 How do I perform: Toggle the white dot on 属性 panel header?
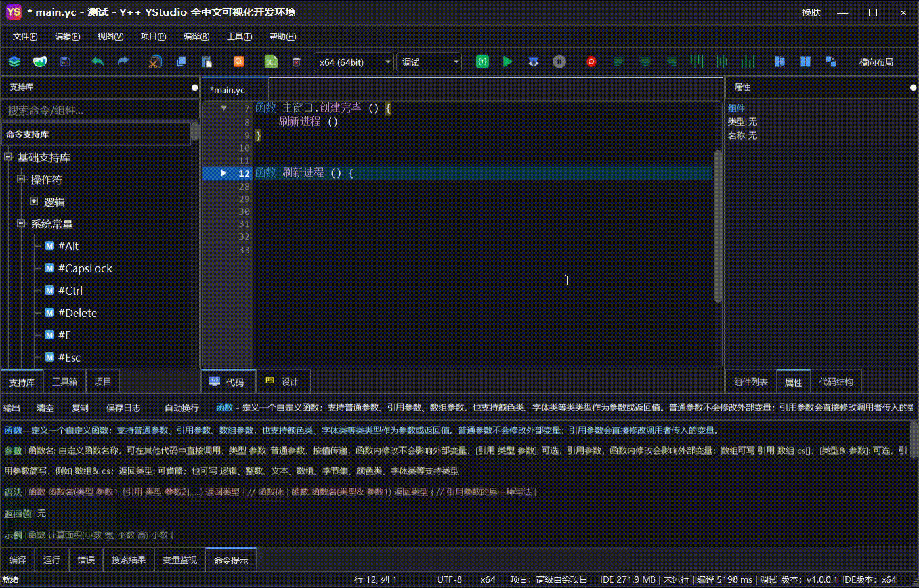913,87
